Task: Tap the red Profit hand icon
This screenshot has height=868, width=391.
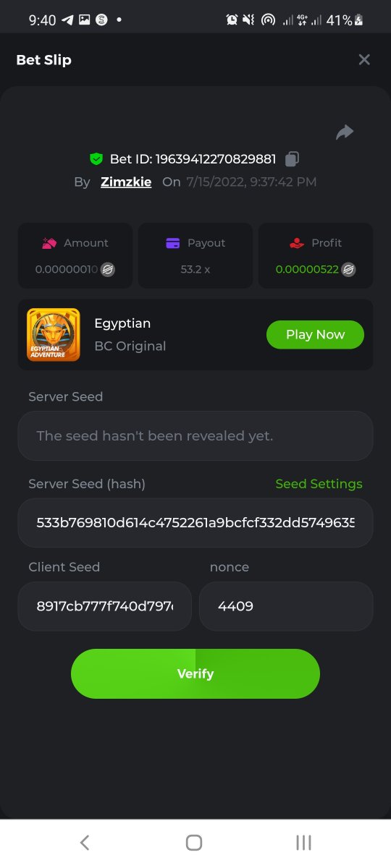Action: tap(296, 243)
